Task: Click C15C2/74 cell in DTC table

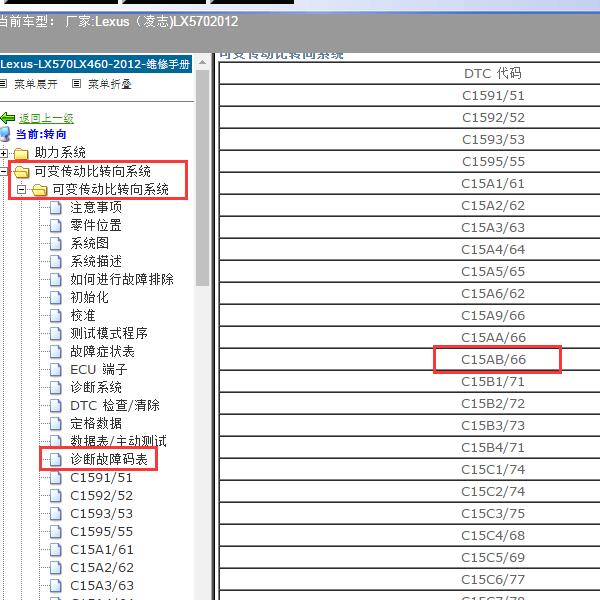Action: pyautogui.click(x=493, y=491)
